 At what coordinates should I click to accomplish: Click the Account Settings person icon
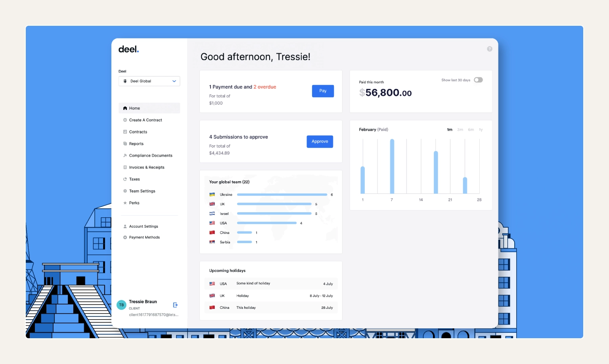pyautogui.click(x=125, y=226)
